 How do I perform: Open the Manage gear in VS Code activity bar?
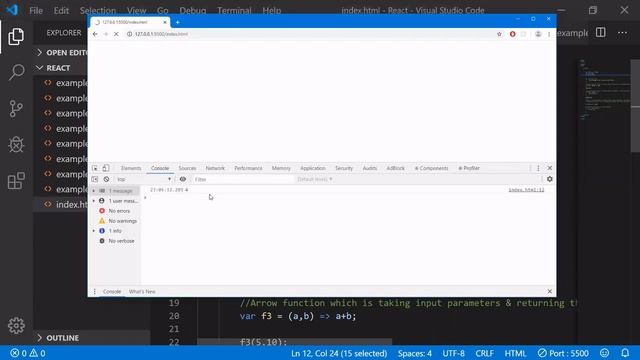(16, 325)
